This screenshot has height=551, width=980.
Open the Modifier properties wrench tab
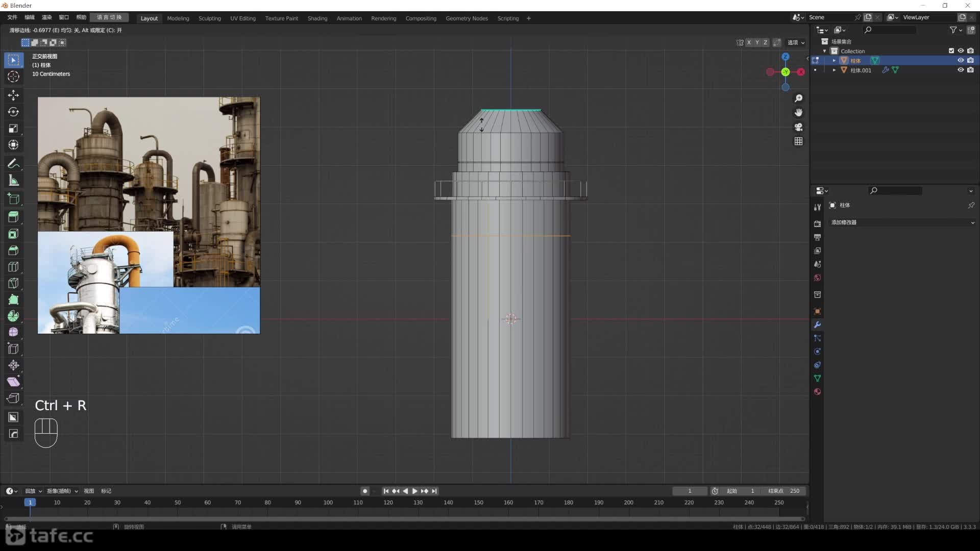(x=817, y=325)
